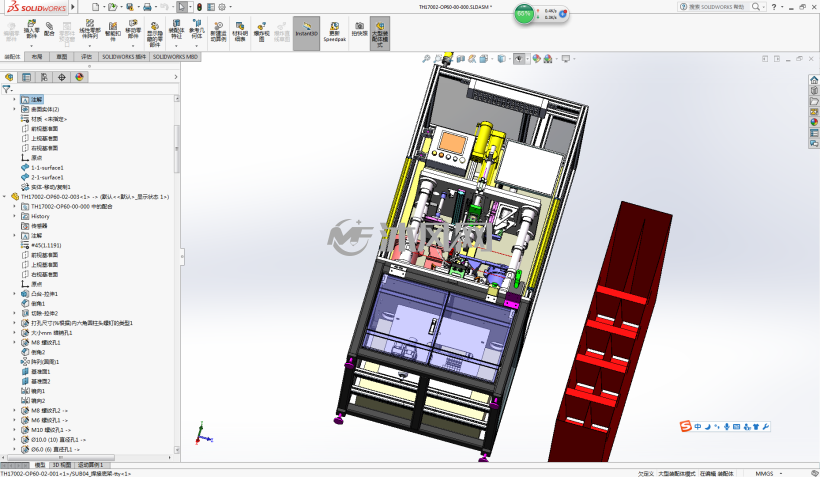Open dropdown arrow under Assembly Features
This screenshot has width=820, height=477.
pyautogui.click(x=176, y=46)
